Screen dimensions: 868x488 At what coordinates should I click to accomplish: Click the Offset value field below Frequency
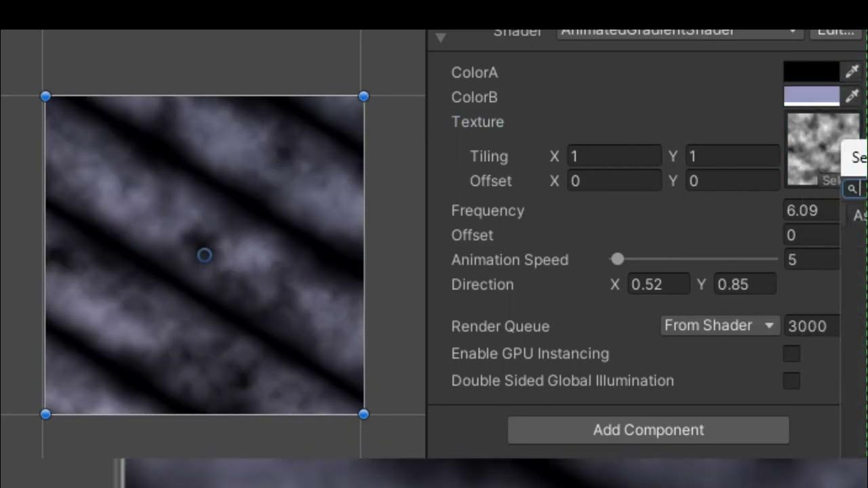(x=811, y=235)
